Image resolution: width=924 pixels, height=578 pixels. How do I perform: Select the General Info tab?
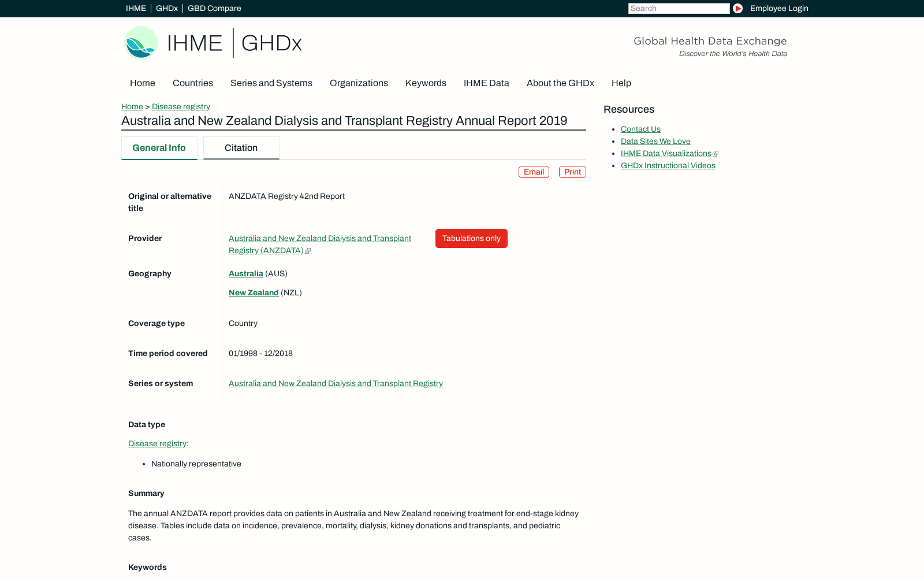click(159, 148)
